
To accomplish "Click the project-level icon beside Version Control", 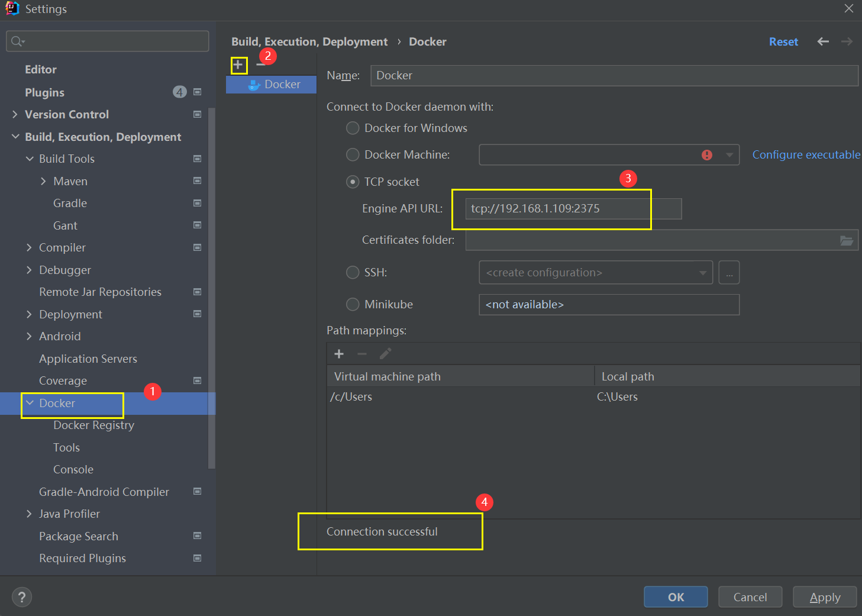I will tap(198, 114).
